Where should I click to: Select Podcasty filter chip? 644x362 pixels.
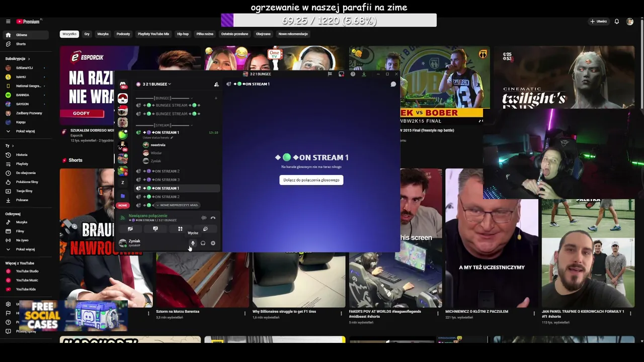click(x=123, y=34)
